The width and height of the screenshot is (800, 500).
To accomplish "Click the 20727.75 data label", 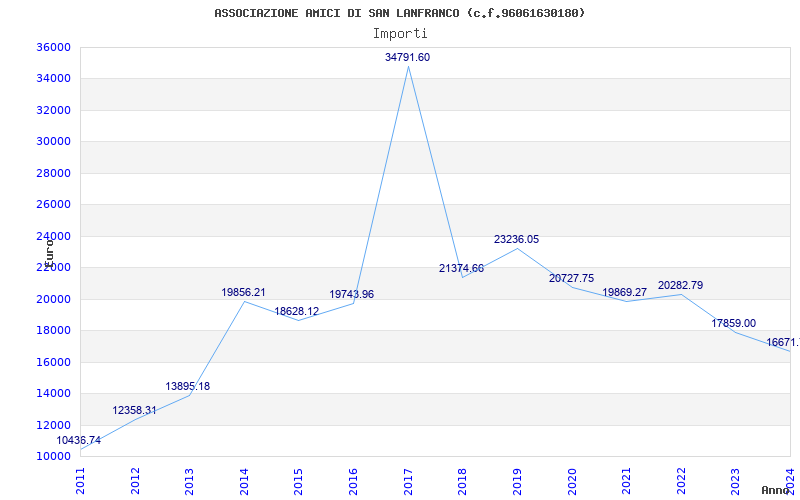I will click(571, 278).
